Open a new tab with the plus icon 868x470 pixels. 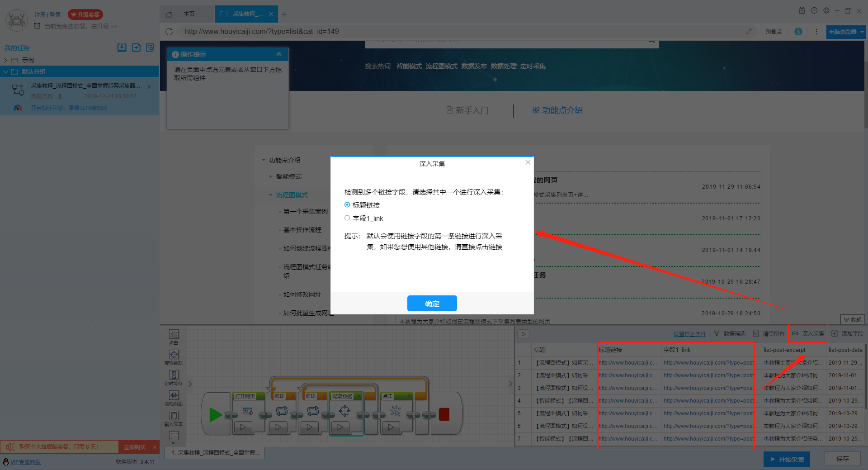pos(284,14)
